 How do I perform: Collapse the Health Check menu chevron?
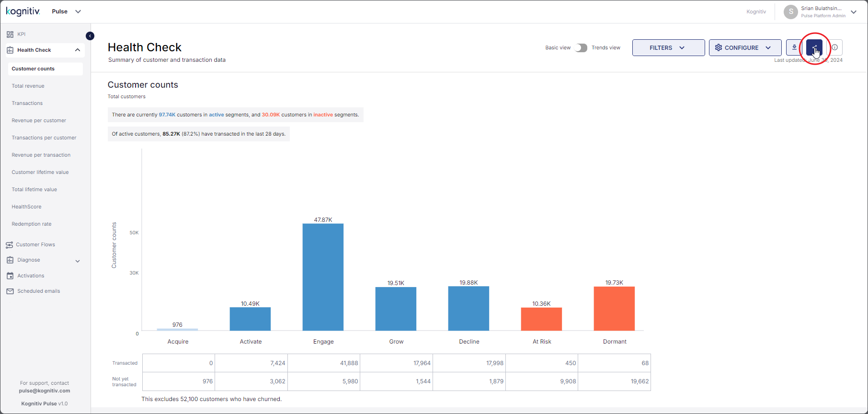point(78,50)
